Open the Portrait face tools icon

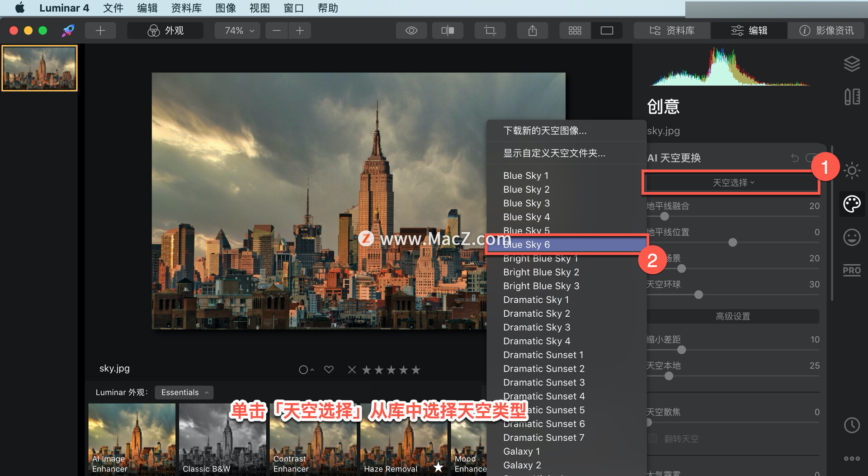click(852, 237)
